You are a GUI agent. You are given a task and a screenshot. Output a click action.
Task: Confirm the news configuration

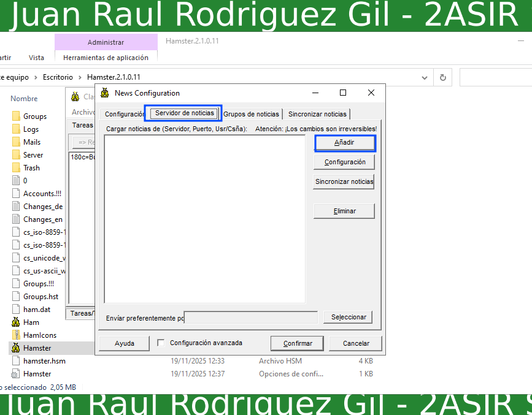[x=297, y=343]
